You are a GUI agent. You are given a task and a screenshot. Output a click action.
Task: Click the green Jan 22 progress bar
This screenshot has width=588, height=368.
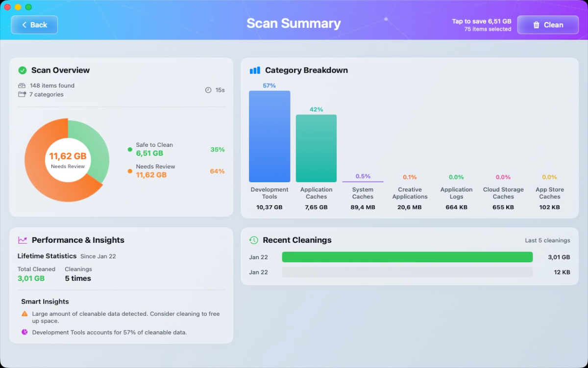tap(407, 257)
